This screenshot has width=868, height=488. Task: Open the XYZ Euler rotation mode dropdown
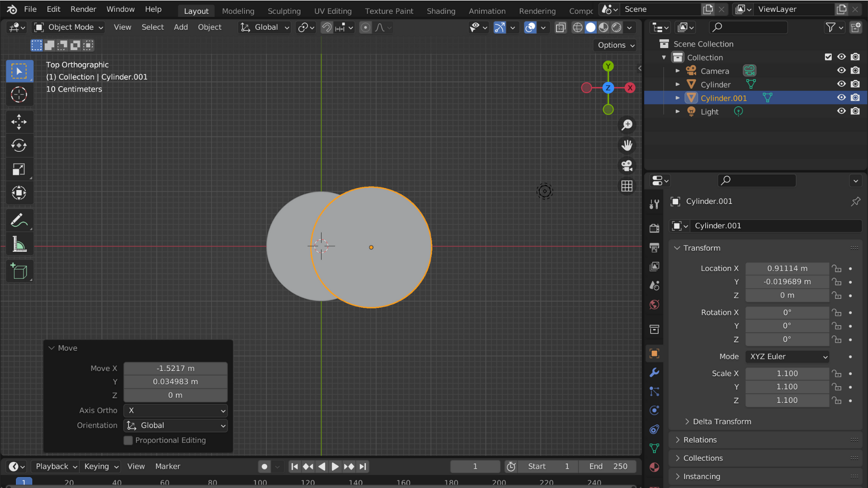pyautogui.click(x=787, y=357)
